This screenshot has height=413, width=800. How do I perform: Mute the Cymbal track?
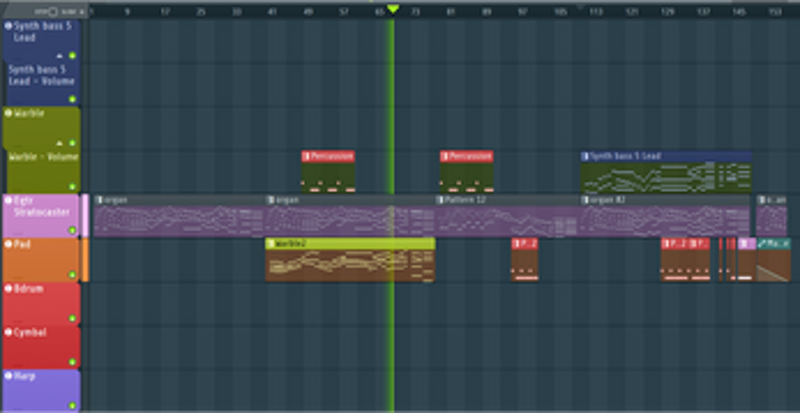click(72, 362)
